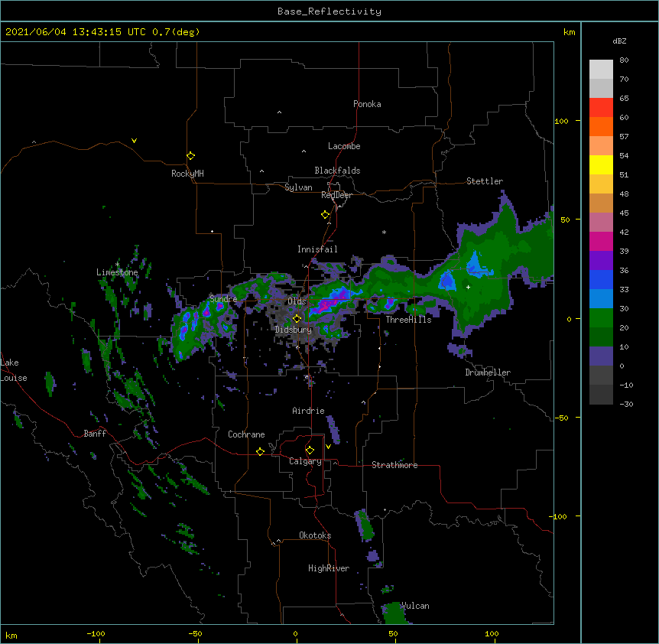Click the green swatch at 30 dBZ
Viewport: 659px width, 644px height.
point(601,318)
